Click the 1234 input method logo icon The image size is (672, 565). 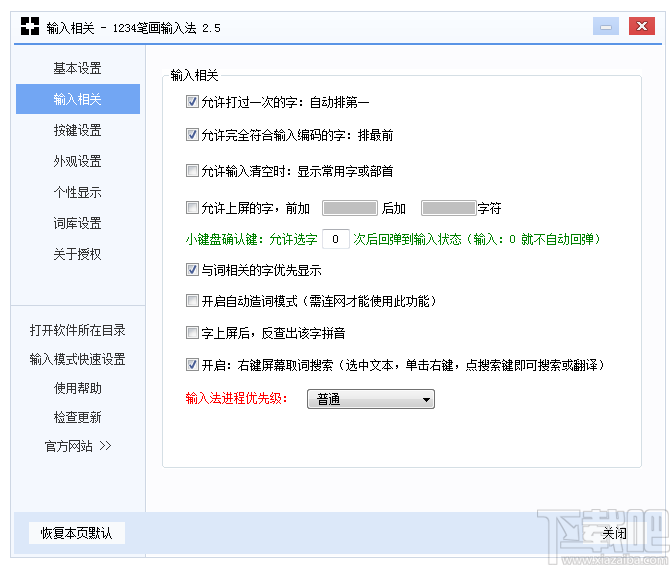tap(30, 27)
